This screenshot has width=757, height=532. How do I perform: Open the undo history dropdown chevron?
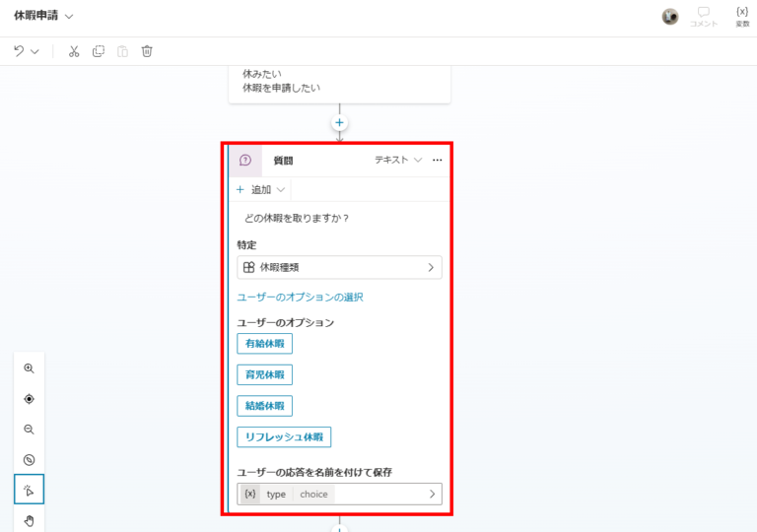[x=35, y=51]
